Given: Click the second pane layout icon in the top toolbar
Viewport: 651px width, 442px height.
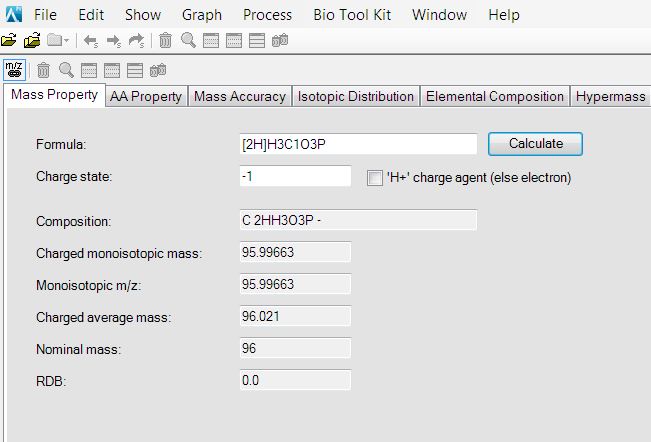Looking at the screenshot, I should tap(234, 41).
